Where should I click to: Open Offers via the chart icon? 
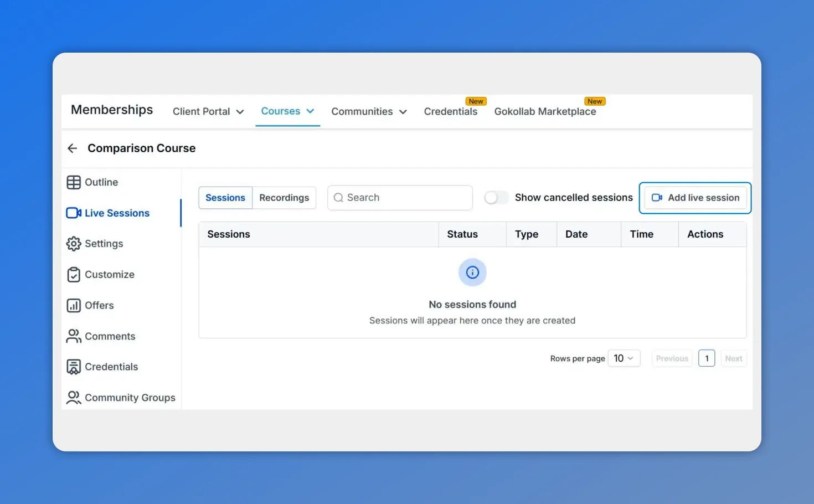(x=74, y=305)
